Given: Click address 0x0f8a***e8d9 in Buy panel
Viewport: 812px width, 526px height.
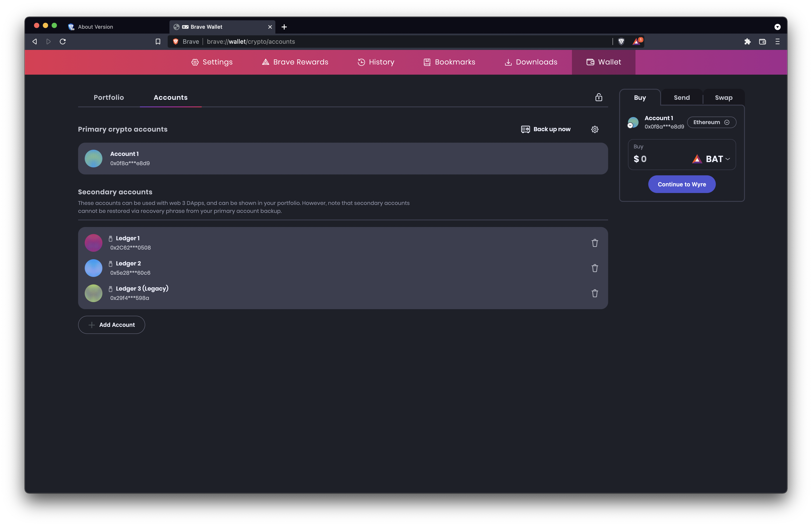Looking at the screenshot, I should coord(664,127).
